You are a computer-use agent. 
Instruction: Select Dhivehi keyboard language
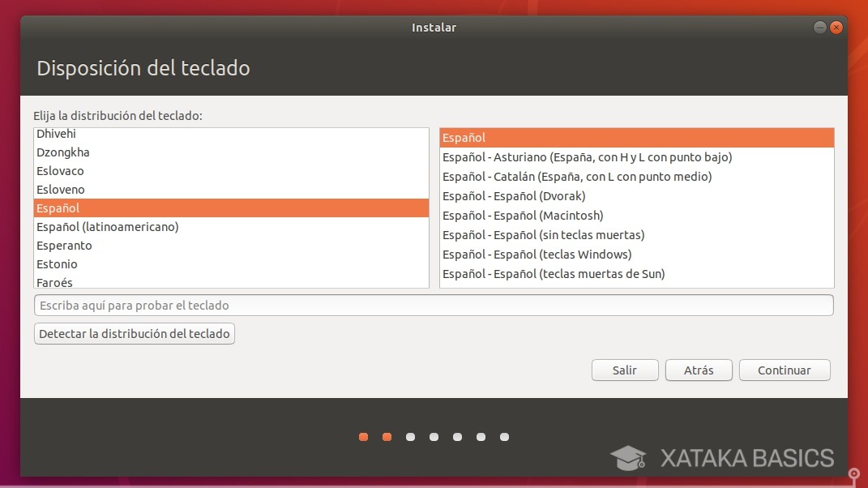pyautogui.click(x=231, y=134)
